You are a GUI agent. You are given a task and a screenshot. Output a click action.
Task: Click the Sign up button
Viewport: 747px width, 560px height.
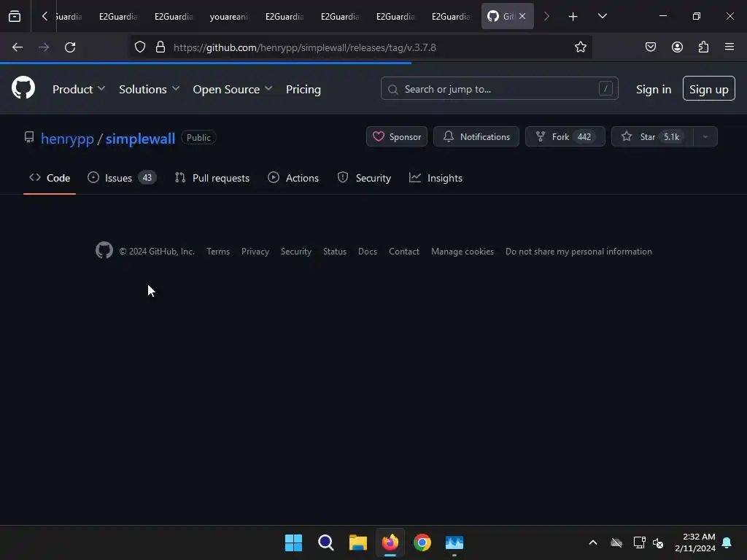point(708,88)
